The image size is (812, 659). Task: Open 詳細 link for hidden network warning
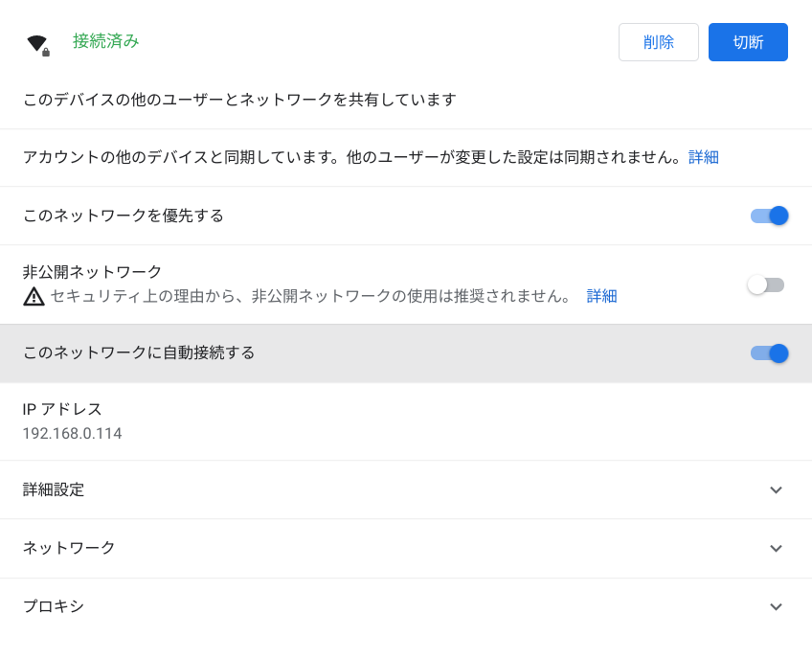(x=601, y=296)
